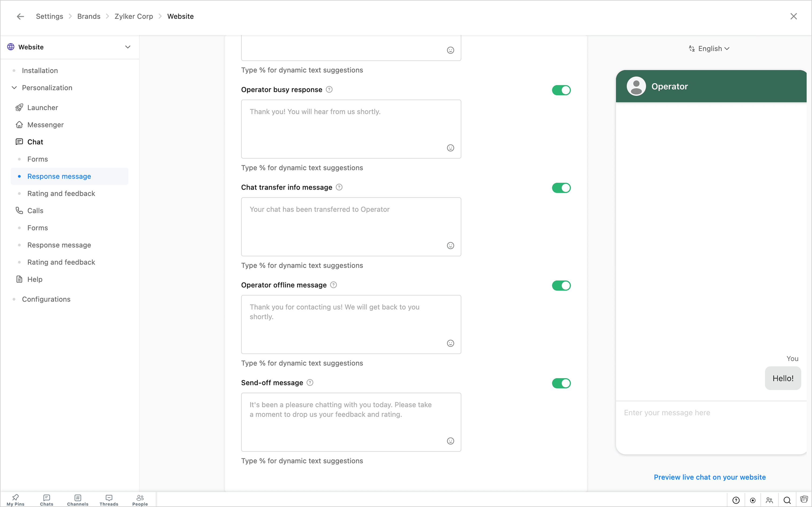Open People from bottom bar
This screenshot has width=812, height=507.
(x=140, y=500)
